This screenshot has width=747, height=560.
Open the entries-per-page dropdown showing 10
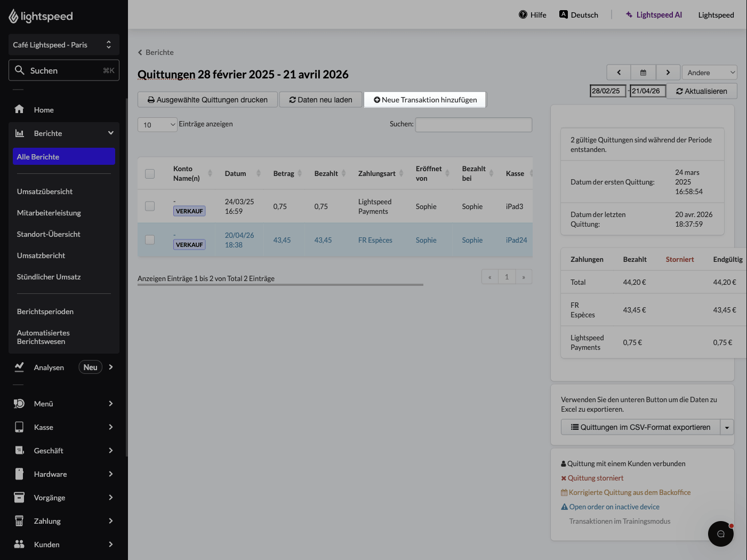coord(157,124)
